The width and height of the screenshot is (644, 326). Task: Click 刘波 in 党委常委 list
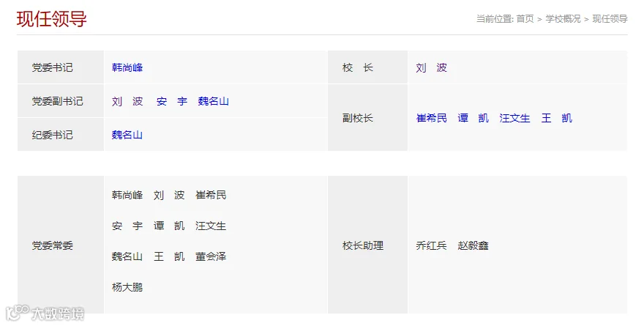(169, 195)
